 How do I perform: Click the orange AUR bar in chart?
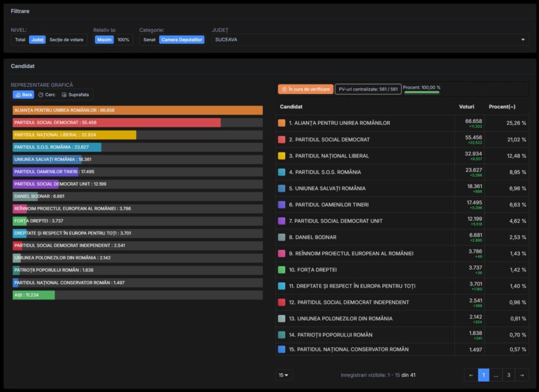[x=138, y=110]
